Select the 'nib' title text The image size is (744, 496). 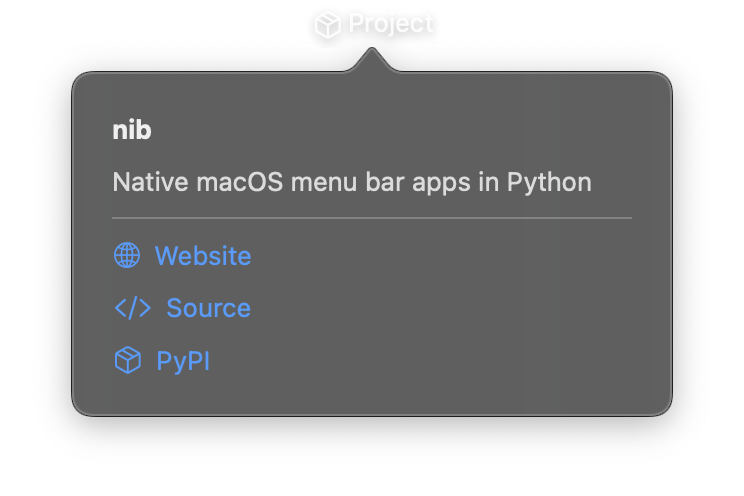click(x=132, y=130)
